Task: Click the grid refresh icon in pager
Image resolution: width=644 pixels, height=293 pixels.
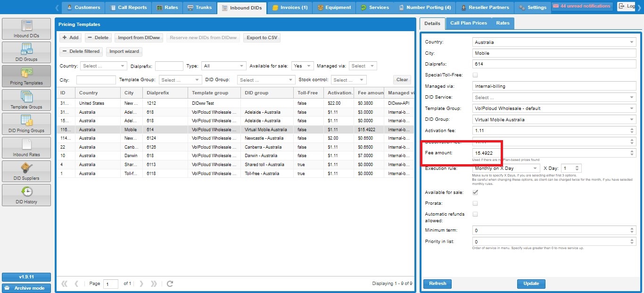Action: [170, 284]
